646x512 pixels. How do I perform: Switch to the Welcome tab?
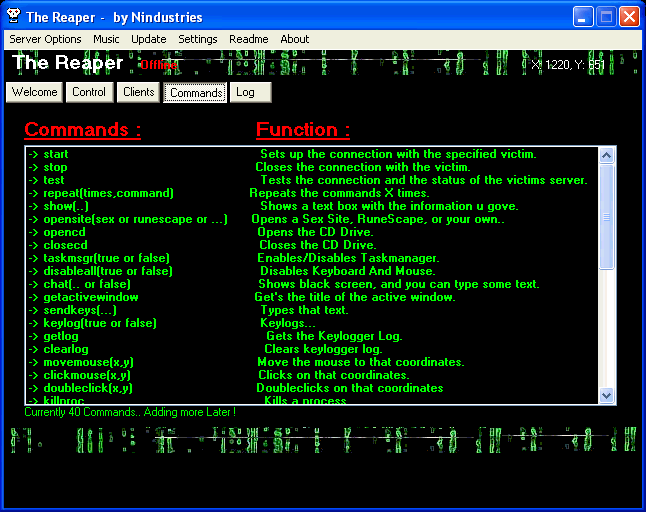tap(35, 92)
